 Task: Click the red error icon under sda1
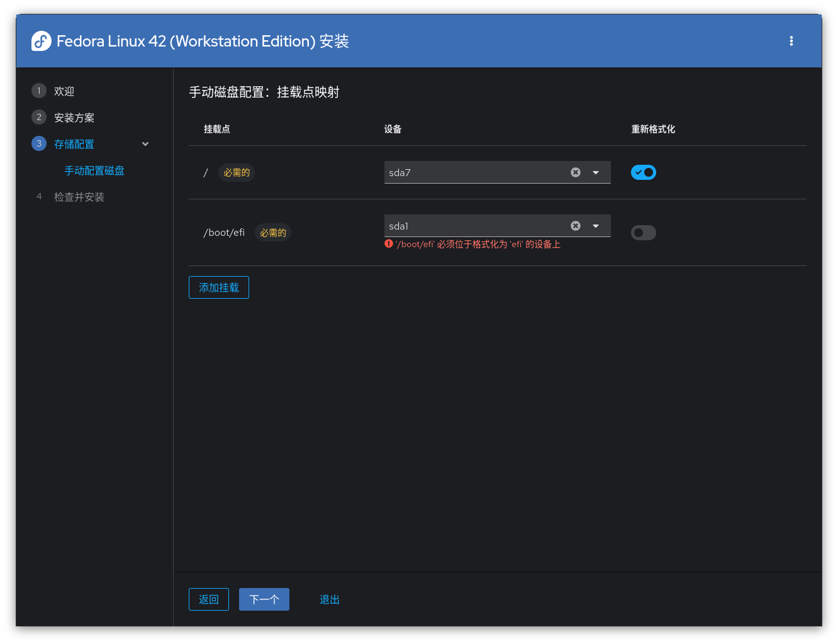tap(389, 244)
